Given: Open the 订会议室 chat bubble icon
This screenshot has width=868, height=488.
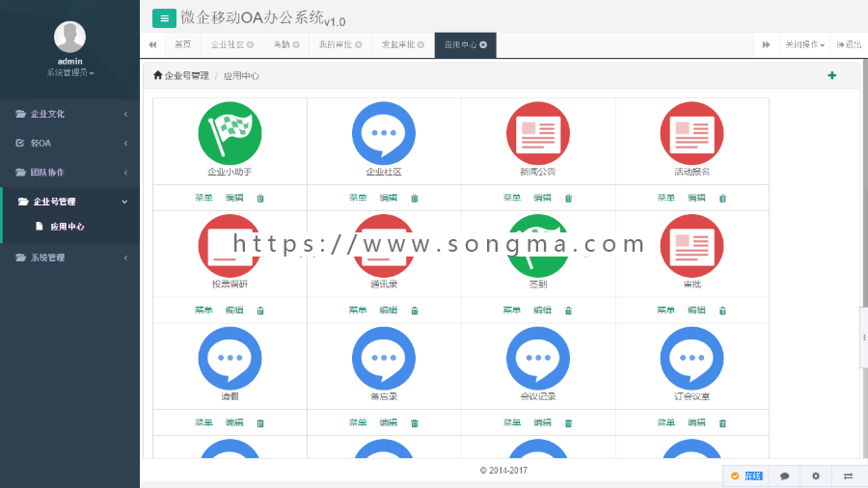Looking at the screenshot, I should tap(692, 358).
